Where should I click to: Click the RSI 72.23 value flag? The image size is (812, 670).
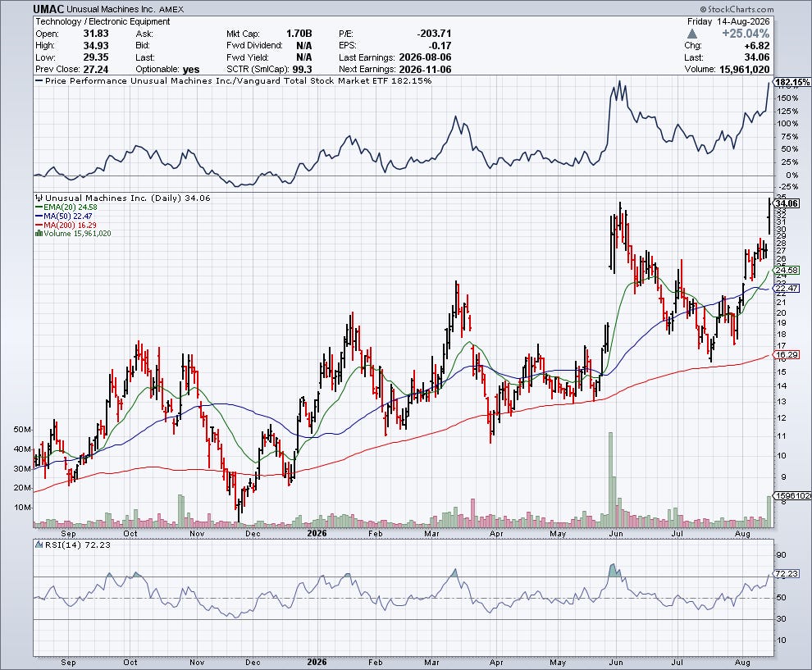coord(786,574)
